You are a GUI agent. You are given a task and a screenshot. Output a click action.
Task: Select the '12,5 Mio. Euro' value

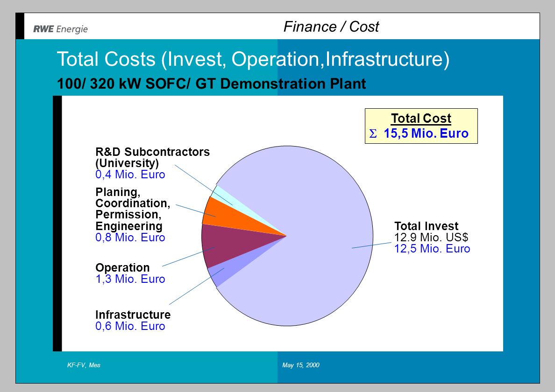pyautogui.click(x=432, y=248)
